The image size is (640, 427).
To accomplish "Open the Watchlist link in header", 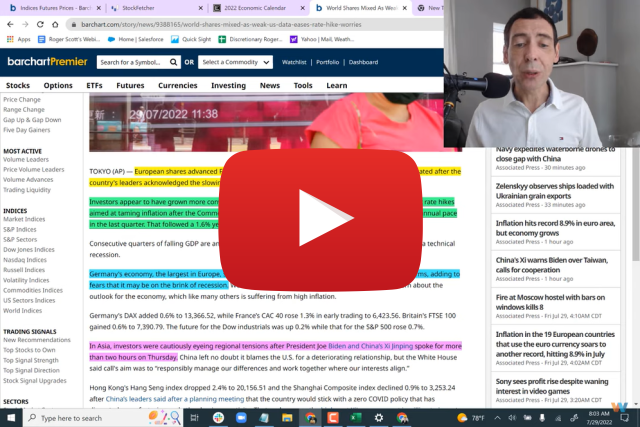I will tap(294, 62).
